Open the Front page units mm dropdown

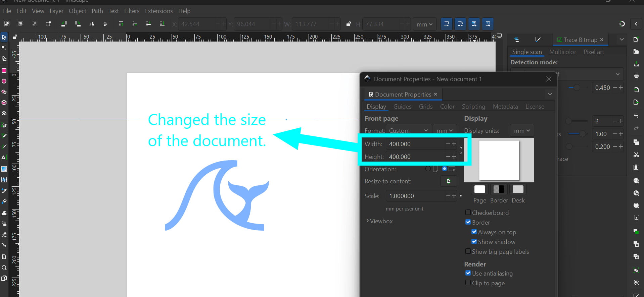(445, 130)
